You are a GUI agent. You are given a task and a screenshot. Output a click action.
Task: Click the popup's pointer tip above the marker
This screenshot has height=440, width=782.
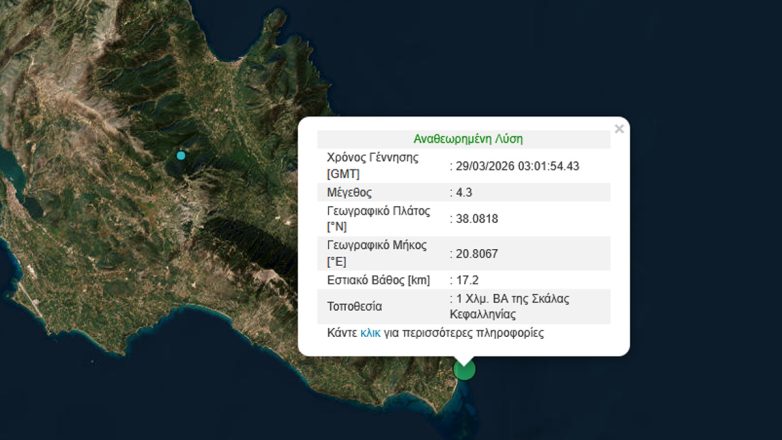pyautogui.click(x=464, y=358)
